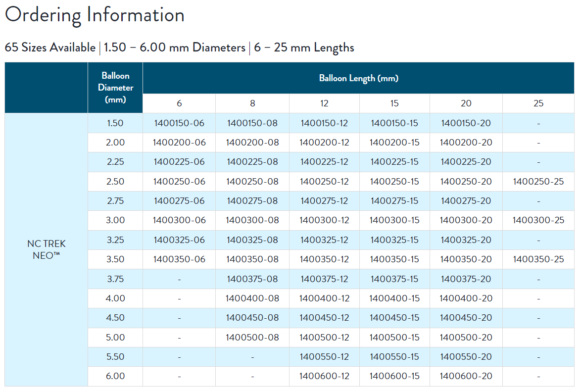Click part number 1400350-08
581x392 pixels.
click(252, 259)
